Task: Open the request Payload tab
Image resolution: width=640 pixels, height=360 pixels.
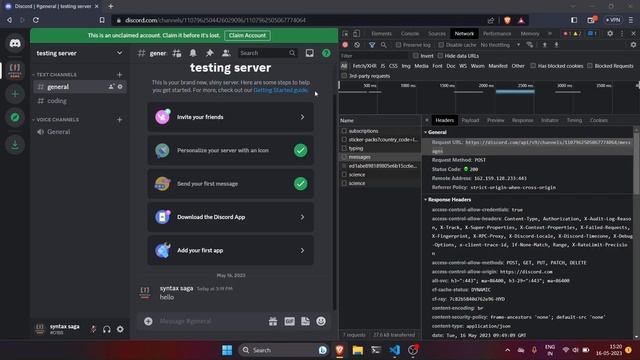Action: 470,120
